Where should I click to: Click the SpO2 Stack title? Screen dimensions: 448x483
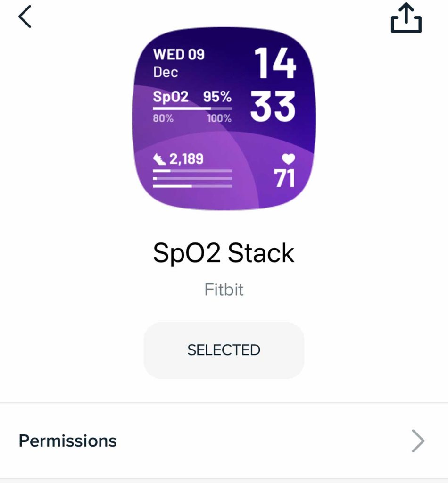click(x=224, y=253)
